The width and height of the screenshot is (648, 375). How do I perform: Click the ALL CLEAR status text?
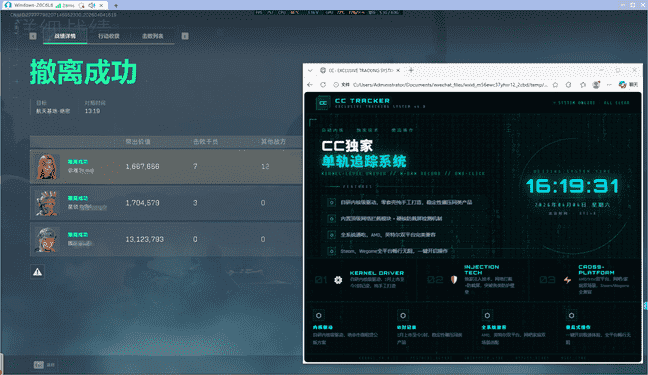coord(617,103)
